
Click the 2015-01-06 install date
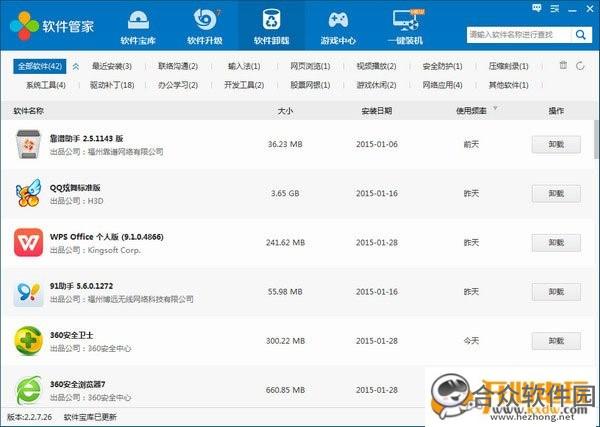tap(377, 144)
